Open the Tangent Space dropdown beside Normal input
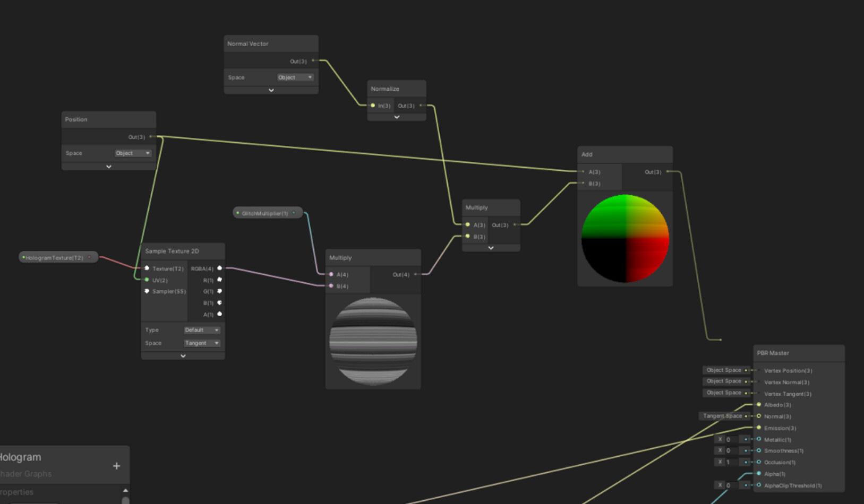Screen dimensions: 864x504 722,416
